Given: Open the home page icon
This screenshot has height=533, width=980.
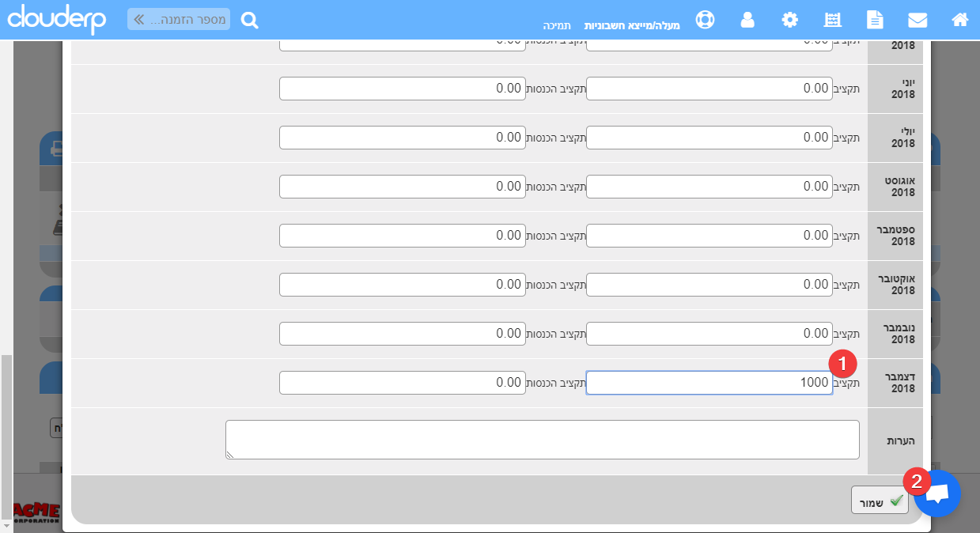Looking at the screenshot, I should click(960, 20).
